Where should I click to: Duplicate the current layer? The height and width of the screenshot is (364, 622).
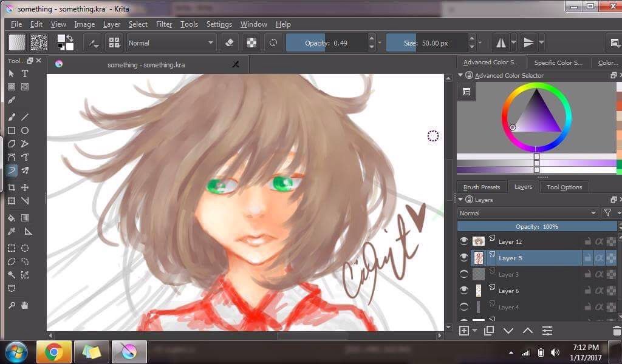(489, 331)
